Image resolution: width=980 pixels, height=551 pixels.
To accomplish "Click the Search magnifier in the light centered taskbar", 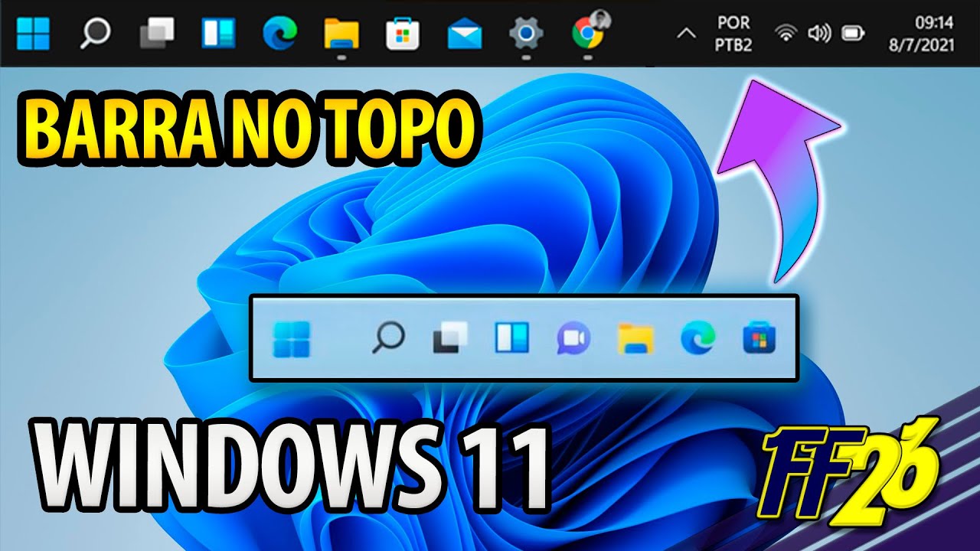I will (388, 337).
